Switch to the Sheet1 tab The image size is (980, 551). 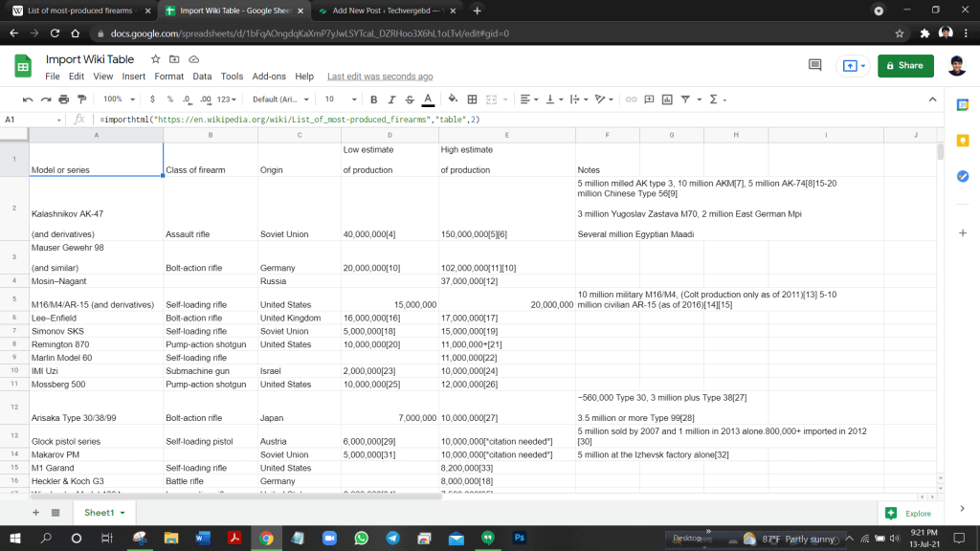pyautogui.click(x=99, y=513)
